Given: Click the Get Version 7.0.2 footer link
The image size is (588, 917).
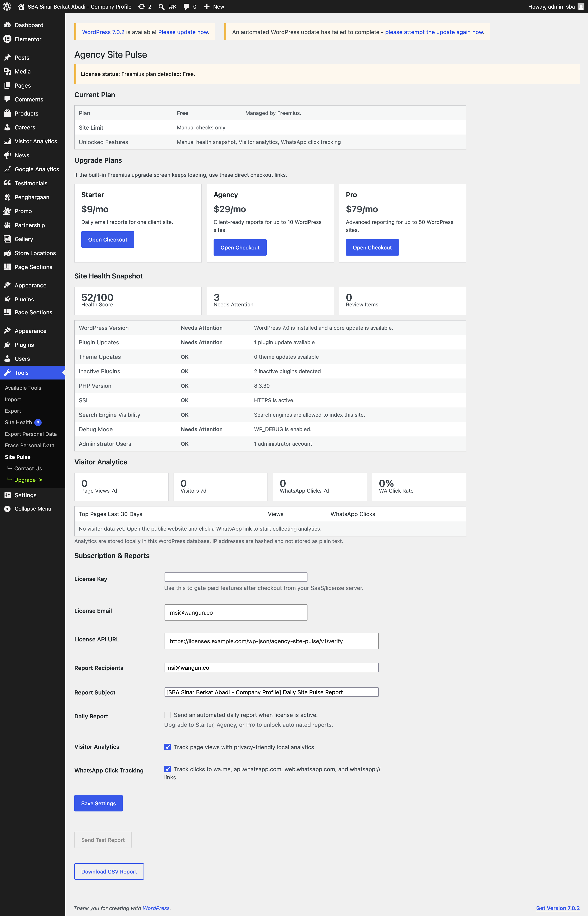Looking at the screenshot, I should (558, 909).
